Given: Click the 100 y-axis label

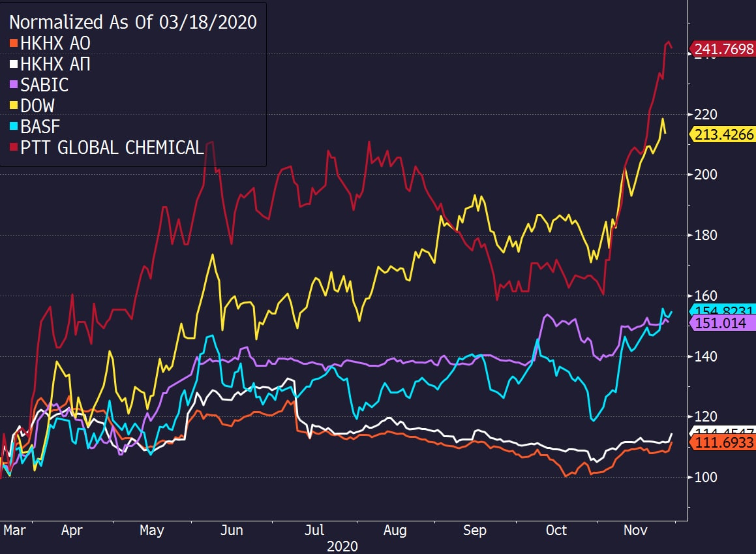Looking at the screenshot, I should (x=705, y=477).
